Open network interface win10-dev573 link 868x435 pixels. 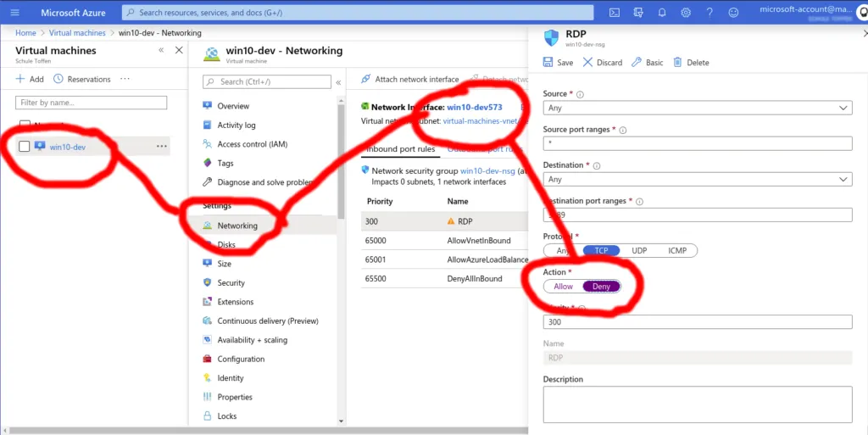click(475, 107)
